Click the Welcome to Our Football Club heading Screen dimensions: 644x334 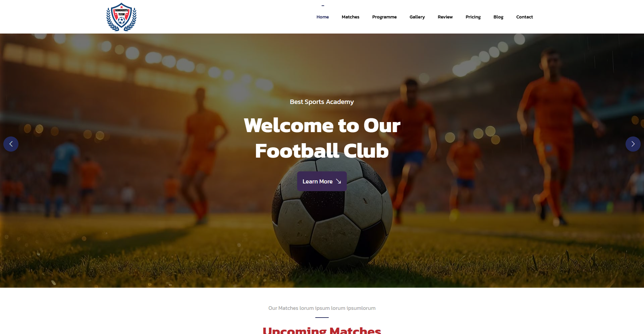(x=322, y=138)
